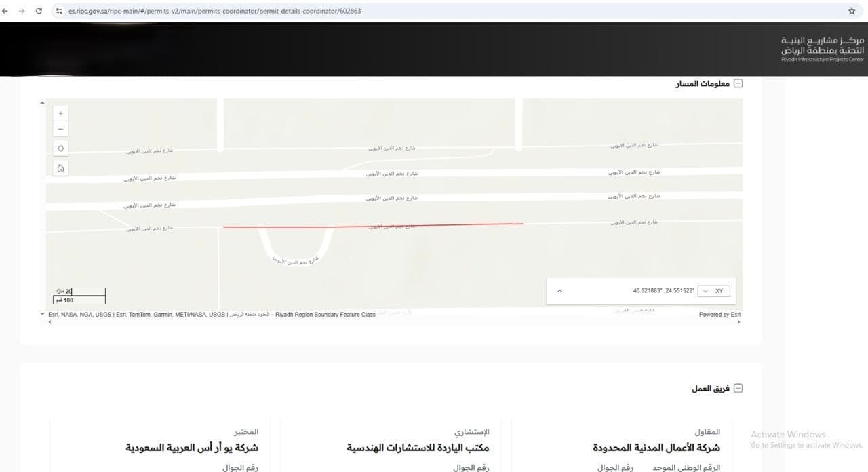
Task: Reload the page using the refresh icon
Action: point(39,11)
